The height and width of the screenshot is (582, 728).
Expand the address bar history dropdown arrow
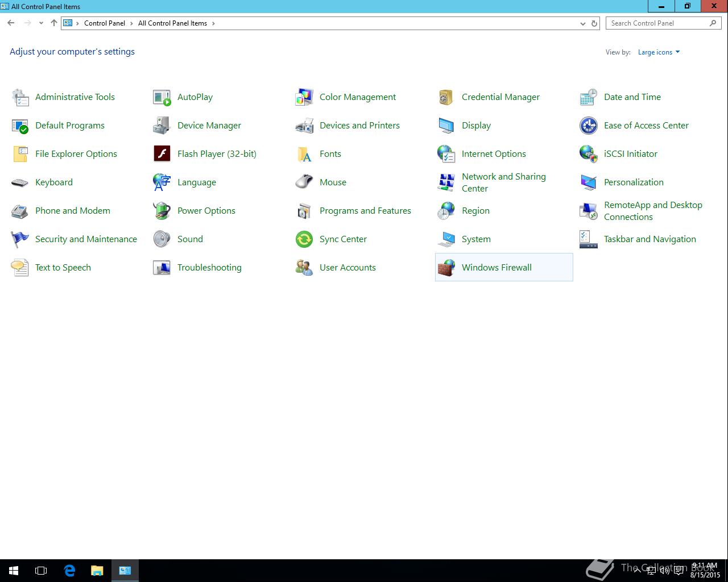click(582, 23)
